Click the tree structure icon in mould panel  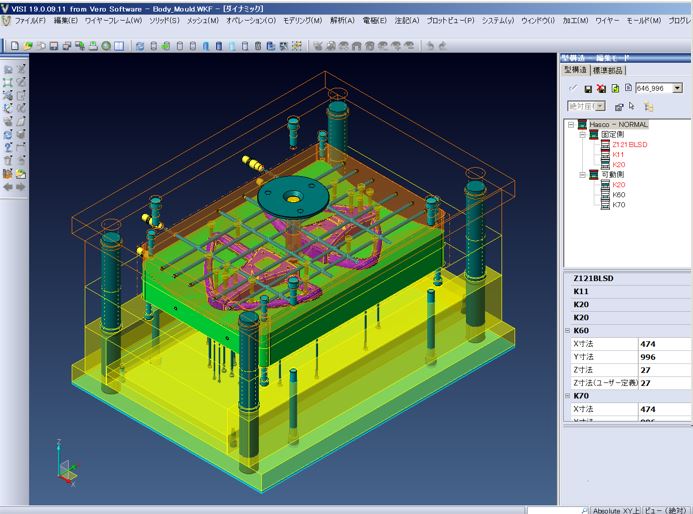pyautogui.click(x=648, y=105)
